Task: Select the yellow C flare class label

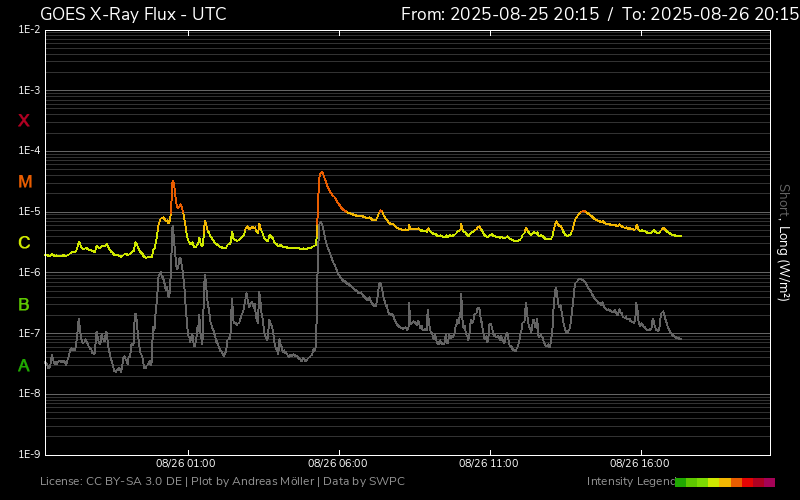Action: pos(24,243)
